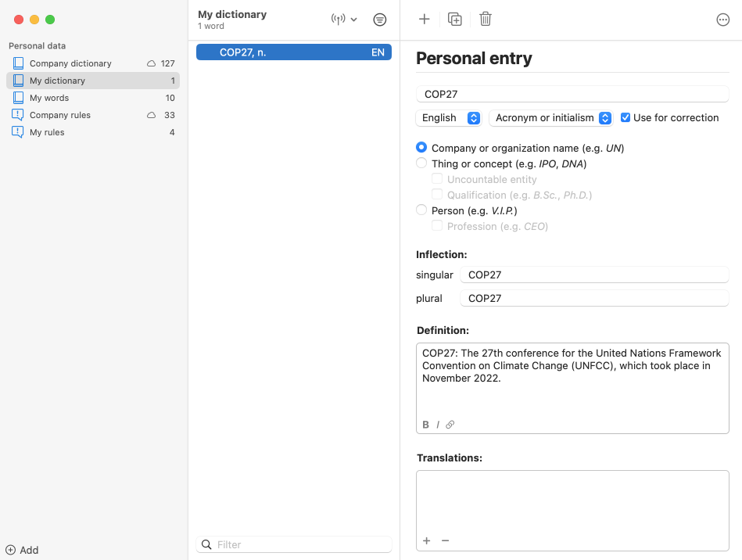Apply bold formatting in Definition editor
This screenshot has width=742, height=560.
tap(426, 425)
